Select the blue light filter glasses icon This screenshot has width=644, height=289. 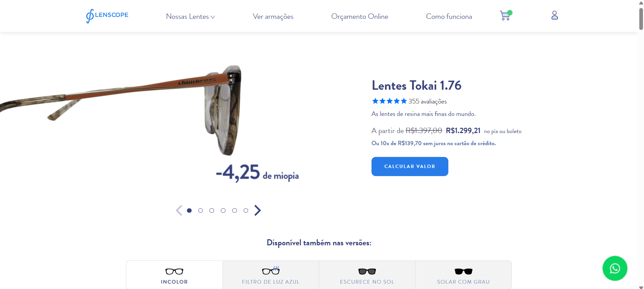(x=271, y=270)
